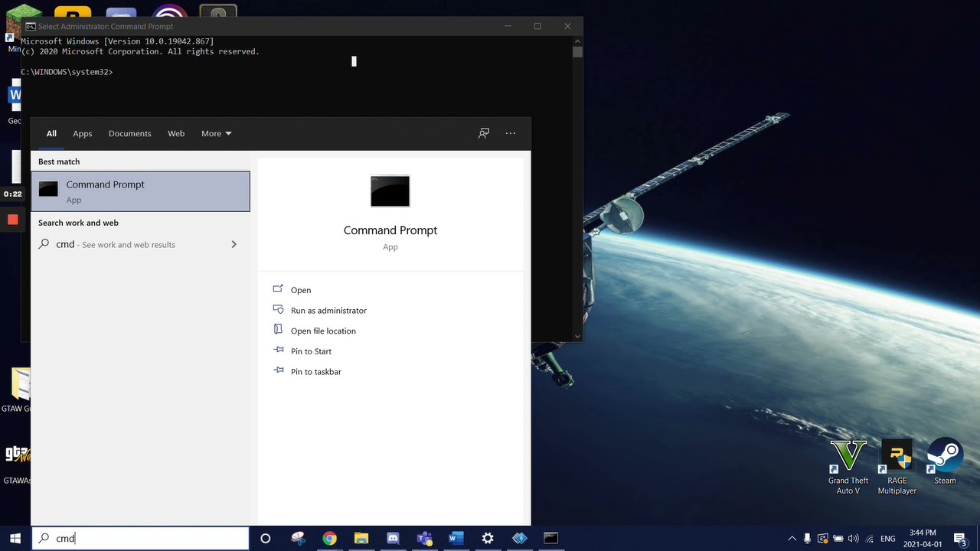This screenshot has height=551, width=980.
Task: Open the search feedback icon
Action: point(484,133)
